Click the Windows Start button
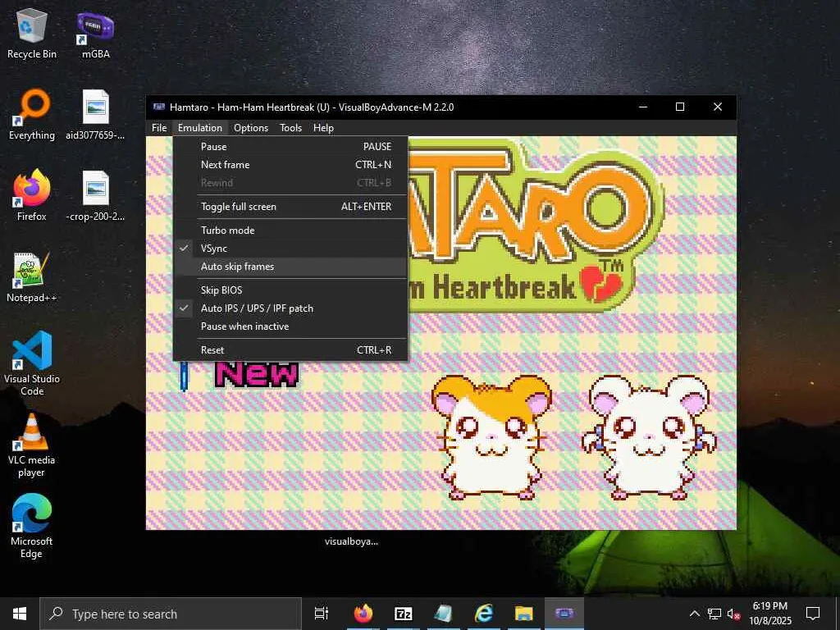The height and width of the screenshot is (630, 840). (20, 614)
